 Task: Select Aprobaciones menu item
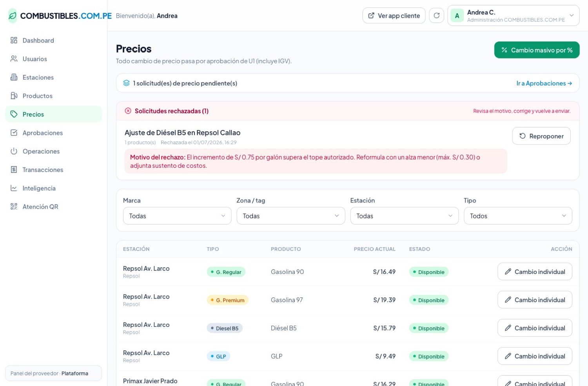pyautogui.click(x=53, y=133)
